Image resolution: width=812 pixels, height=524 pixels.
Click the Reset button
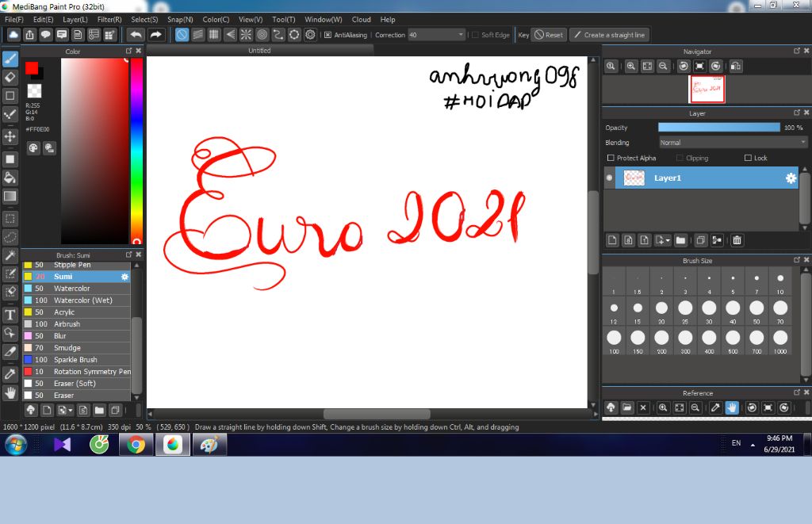(549, 35)
